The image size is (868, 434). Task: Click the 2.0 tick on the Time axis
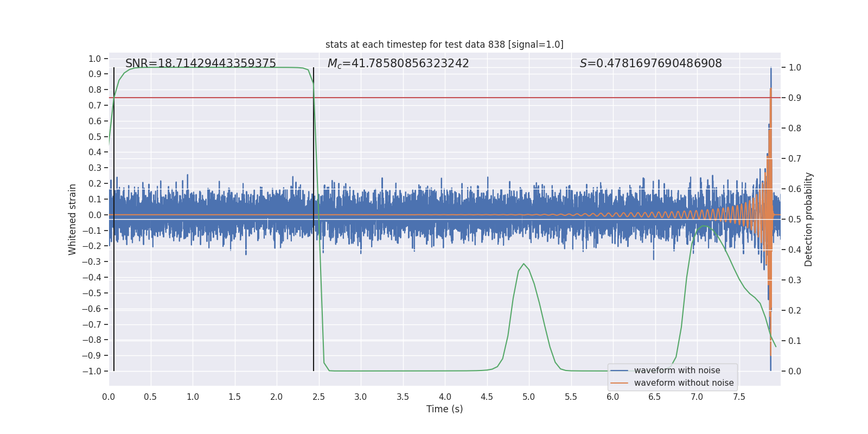277,397
